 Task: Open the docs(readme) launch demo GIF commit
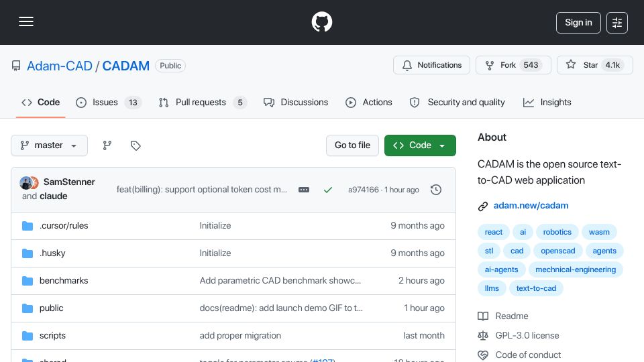pos(281,308)
